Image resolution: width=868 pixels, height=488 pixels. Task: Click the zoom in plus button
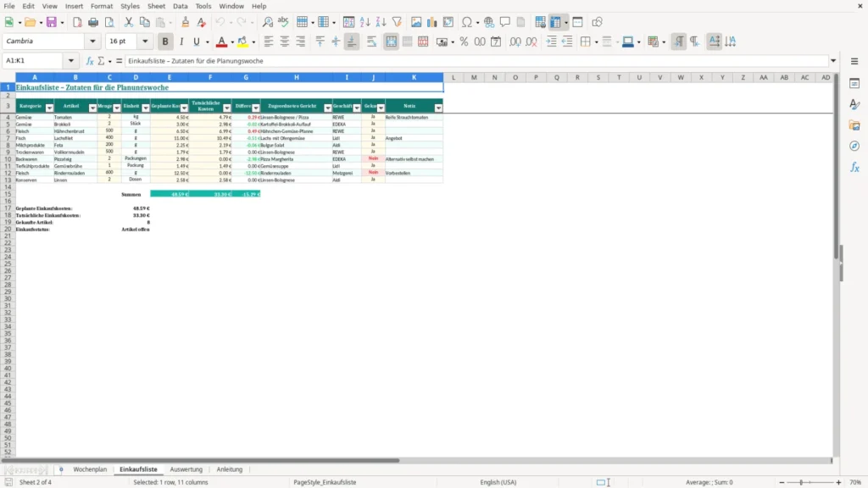point(838,482)
